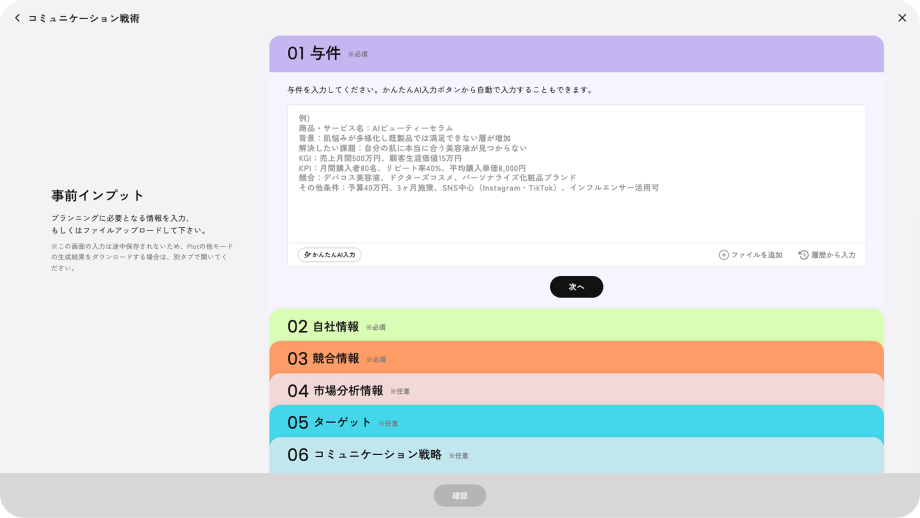Click the 01 与件 section header
The width and height of the screenshot is (920, 518).
[576, 54]
